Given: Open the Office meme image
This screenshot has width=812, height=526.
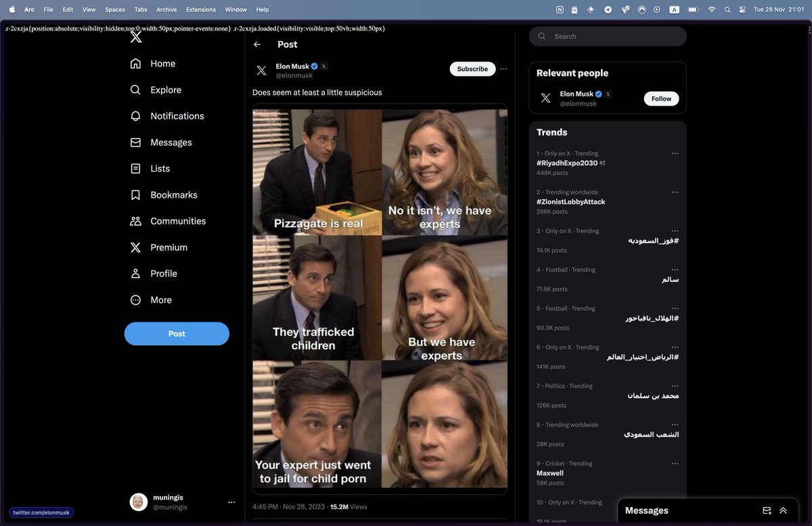Looking at the screenshot, I should point(380,298).
